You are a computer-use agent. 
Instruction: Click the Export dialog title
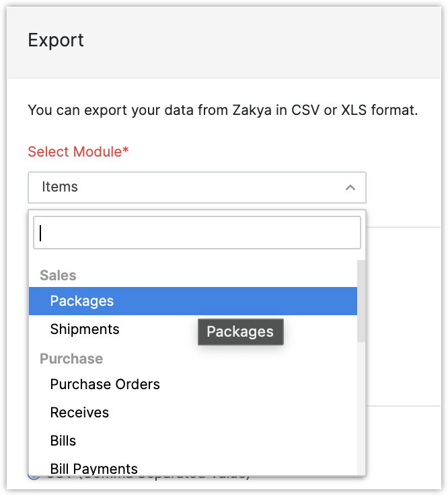pos(56,40)
